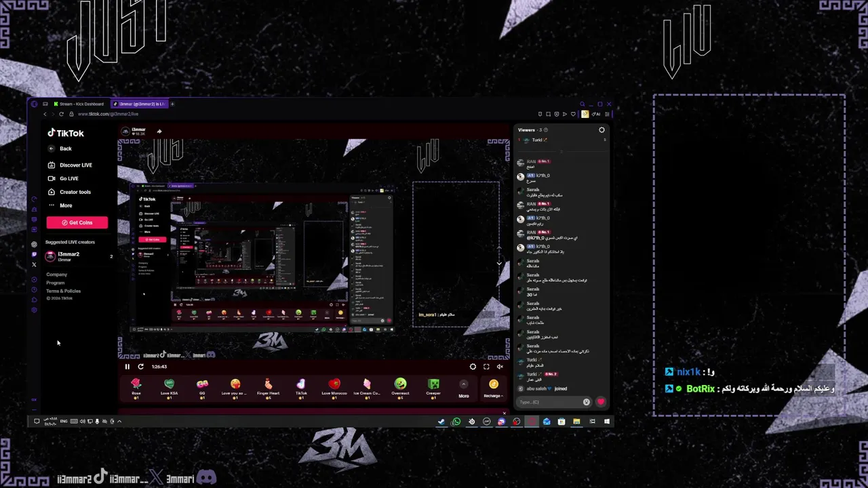Send the Creeper gift

pos(433,388)
